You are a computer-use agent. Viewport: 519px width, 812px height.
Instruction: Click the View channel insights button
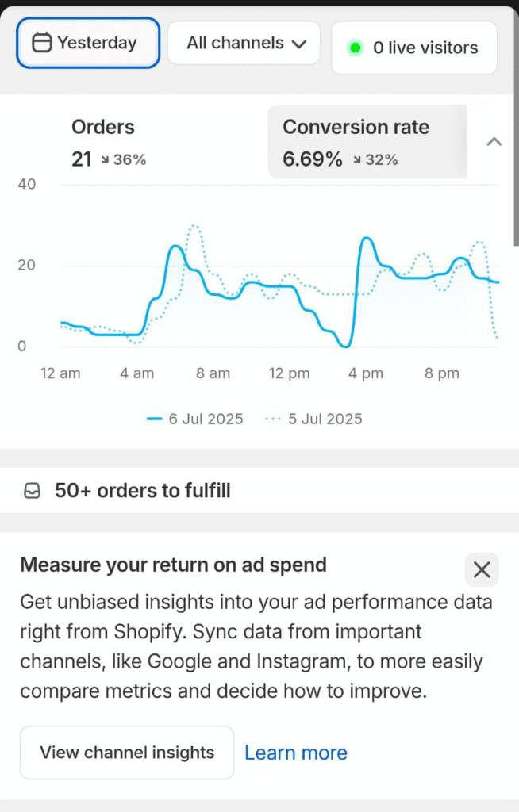(127, 753)
